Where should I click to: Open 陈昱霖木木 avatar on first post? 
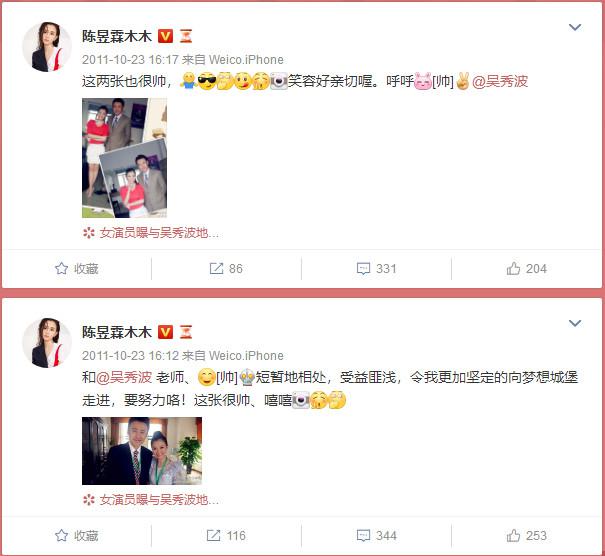tap(47, 47)
